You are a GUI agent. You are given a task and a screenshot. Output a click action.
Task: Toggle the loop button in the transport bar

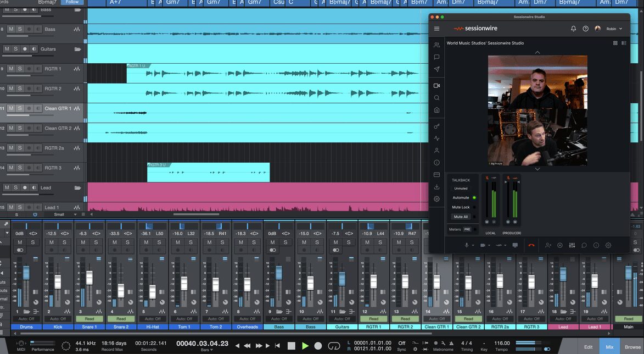(x=334, y=346)
